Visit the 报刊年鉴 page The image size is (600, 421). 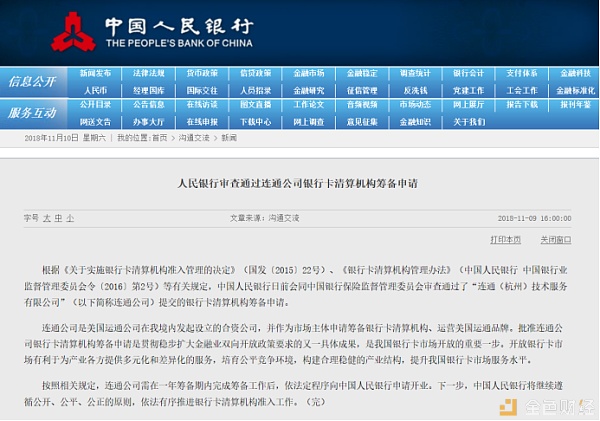(x=576, y=104)
